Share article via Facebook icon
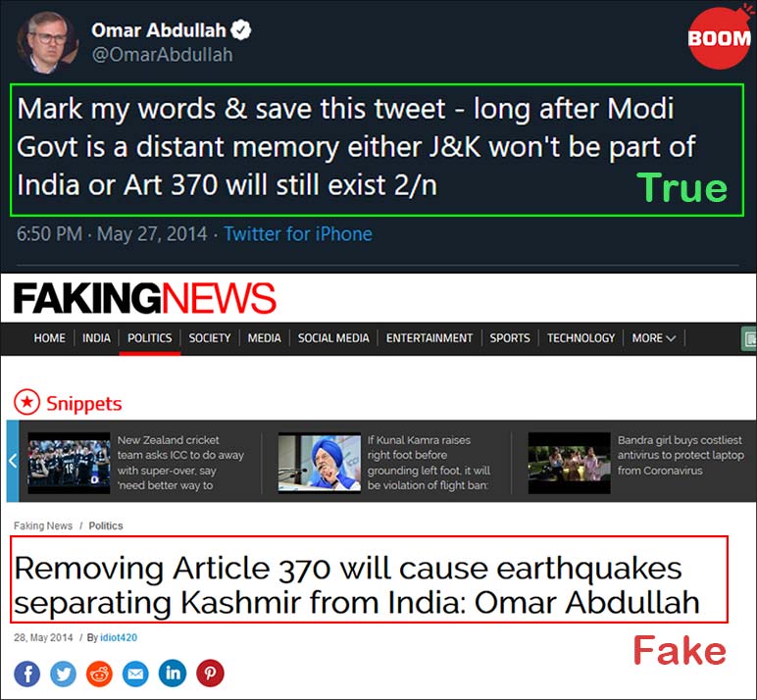Screen dimensions: 757x700 [x=27, y=673]
